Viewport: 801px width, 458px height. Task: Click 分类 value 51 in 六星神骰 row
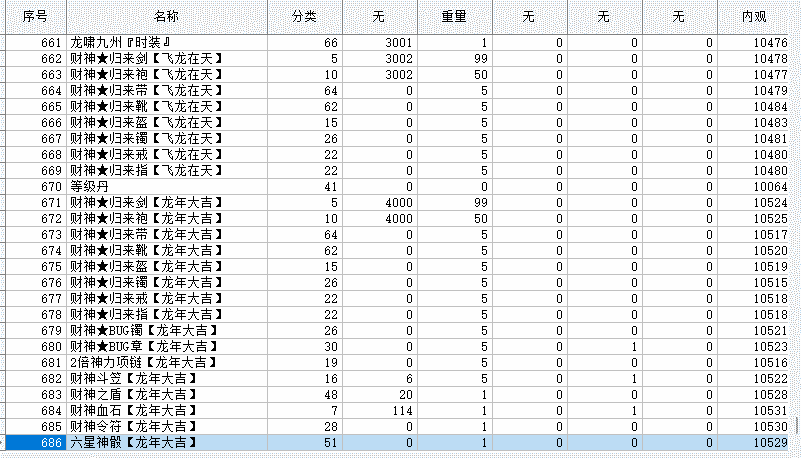pyautogui.click(x=304, y=443)
